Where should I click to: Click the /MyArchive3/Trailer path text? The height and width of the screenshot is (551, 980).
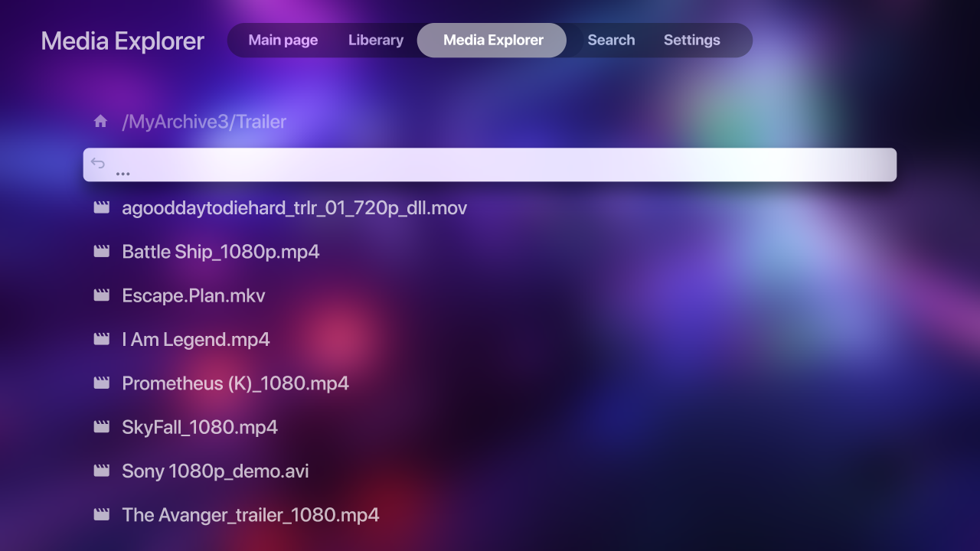(204, 122)
